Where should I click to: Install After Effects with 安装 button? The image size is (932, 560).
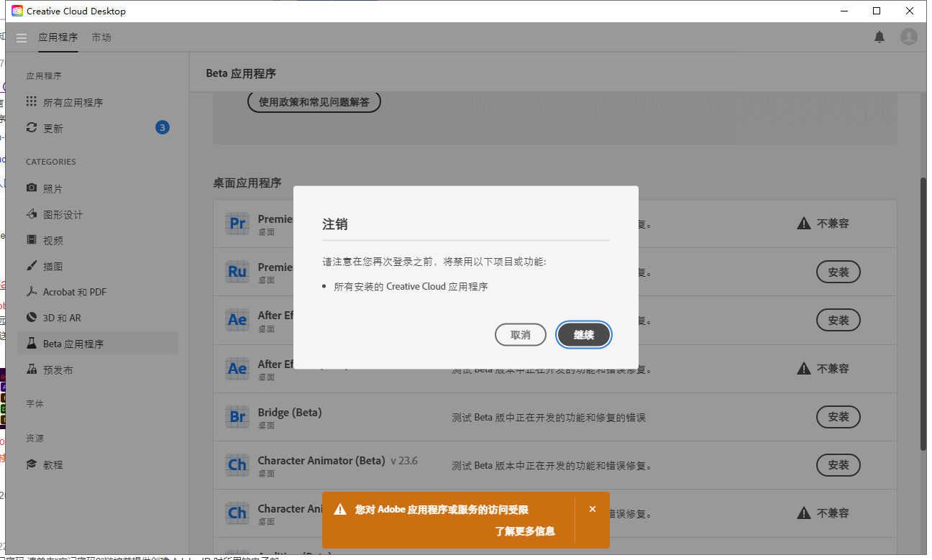839,320
